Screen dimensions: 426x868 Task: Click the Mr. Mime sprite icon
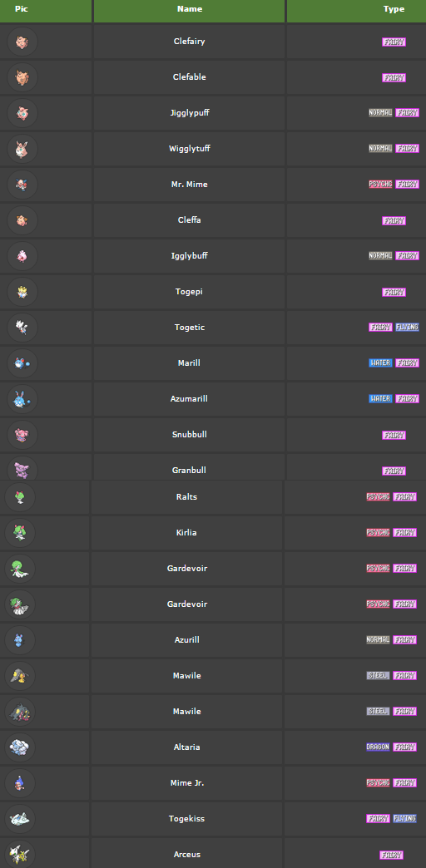pos(22,185)
